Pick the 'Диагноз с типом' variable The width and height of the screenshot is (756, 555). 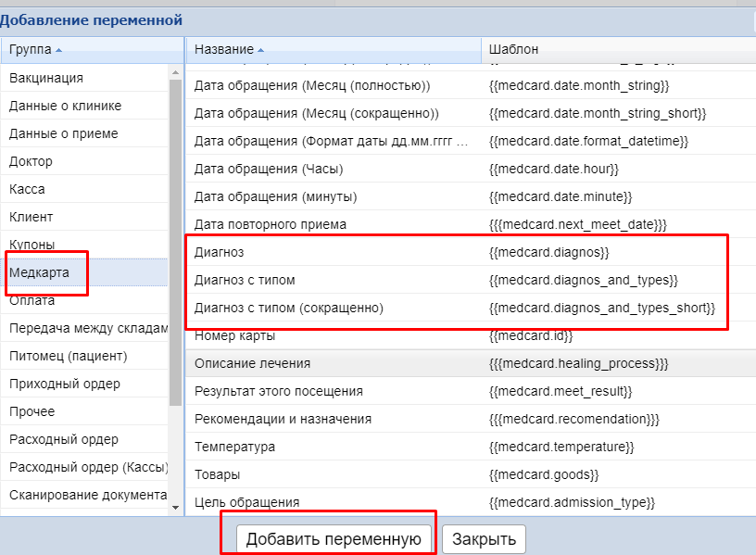point(245,280)
